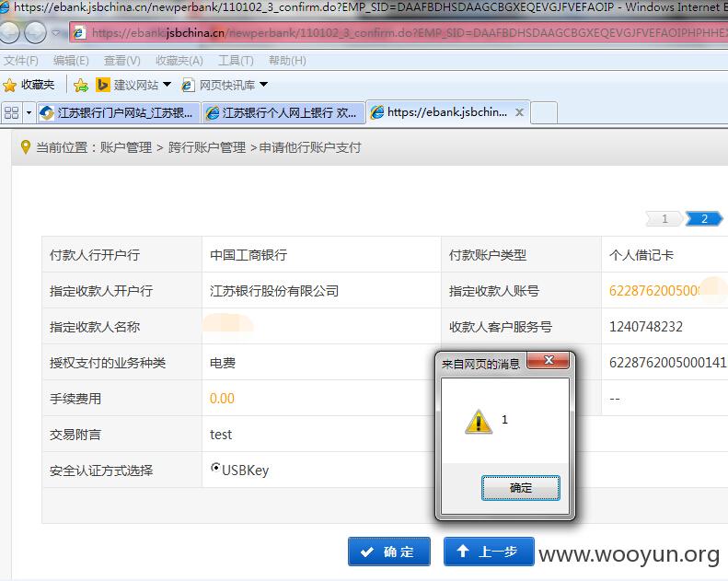
Task: Switch to 江苏银行个人网上银行 tab
Action: click(x=283, y=113)
